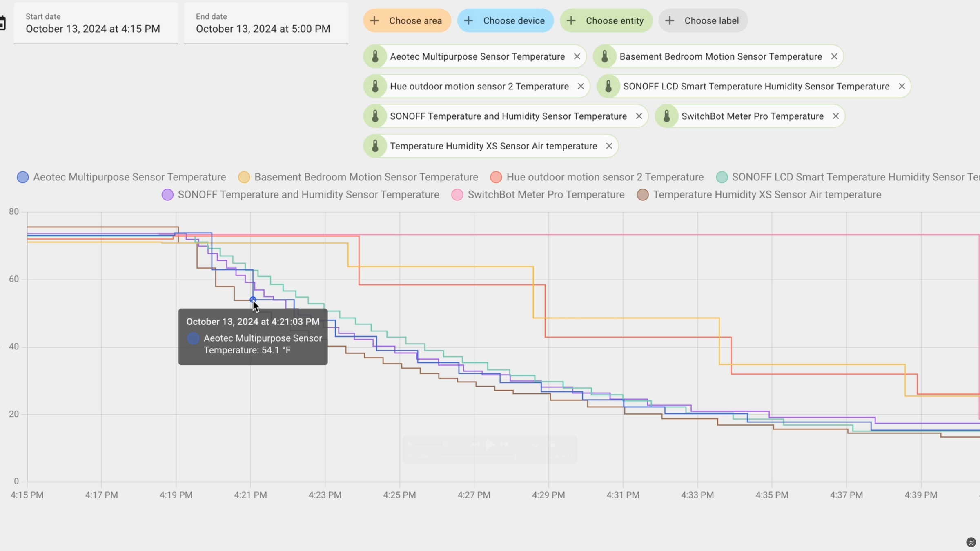Remove Hue outdoor motion sensor 2 chip

(x=581, y=86)
